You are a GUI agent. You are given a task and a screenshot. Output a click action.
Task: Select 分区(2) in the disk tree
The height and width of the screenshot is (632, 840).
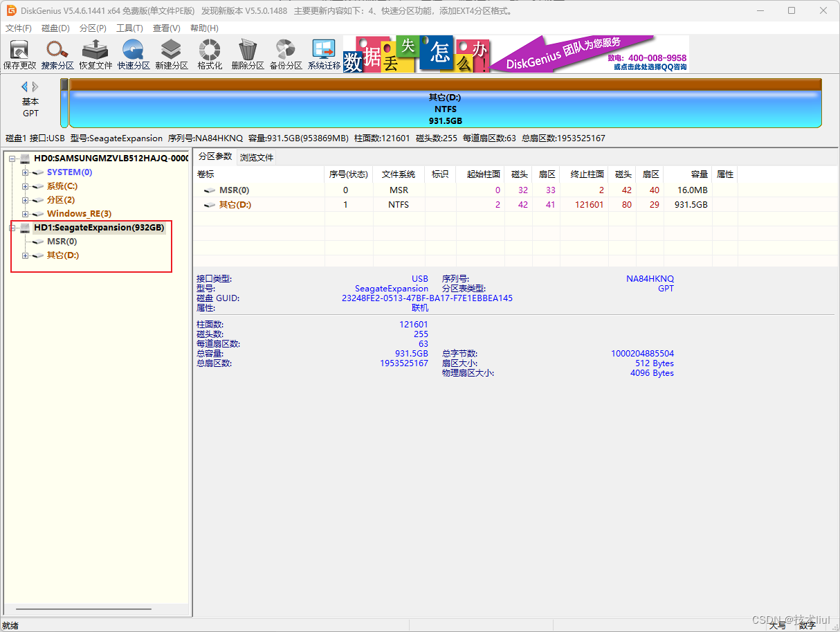click(61, 200)
